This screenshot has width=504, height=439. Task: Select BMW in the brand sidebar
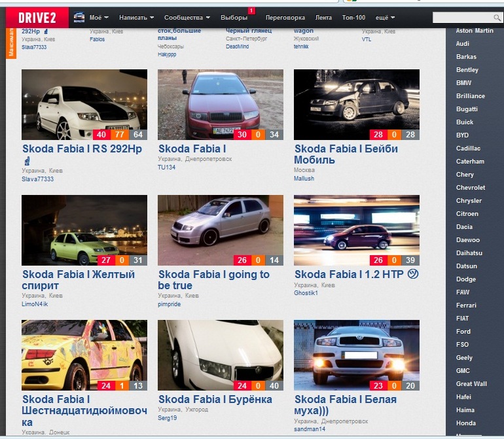click(463, 83)
